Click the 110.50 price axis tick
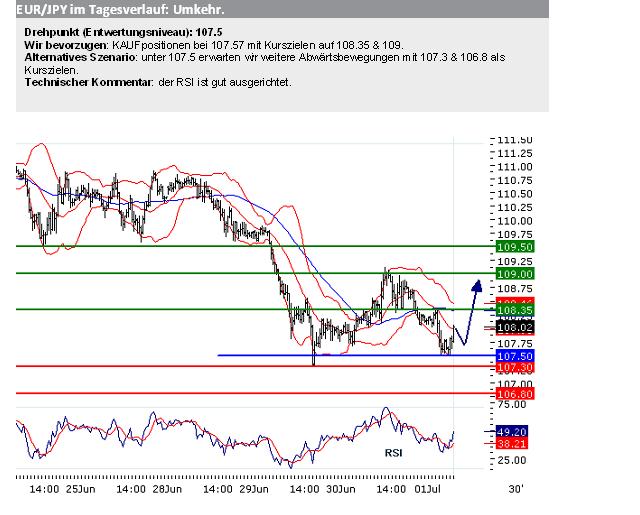The image size is (640, 515). point(515,194)
